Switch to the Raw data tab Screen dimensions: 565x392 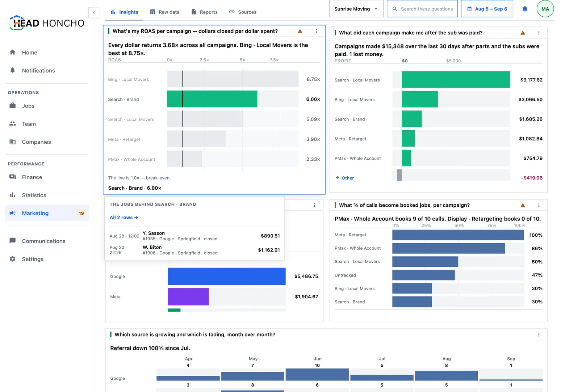point(165,12)
